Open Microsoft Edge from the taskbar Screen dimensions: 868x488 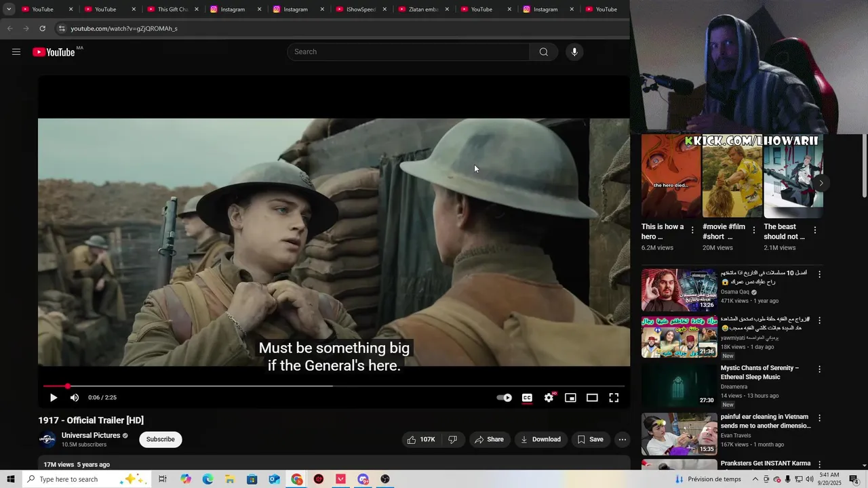coord(208,479)
